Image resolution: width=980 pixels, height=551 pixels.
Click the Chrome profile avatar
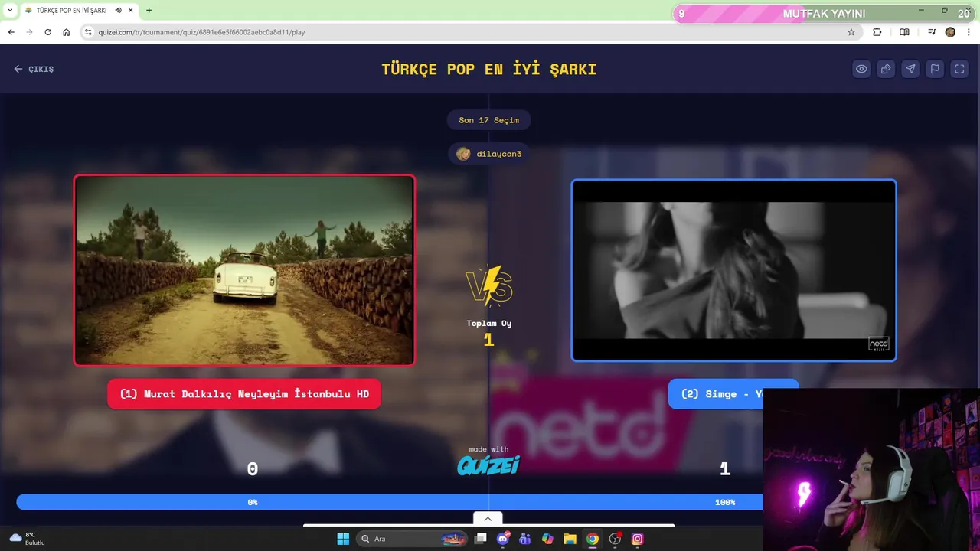click(x=950, y=32)
